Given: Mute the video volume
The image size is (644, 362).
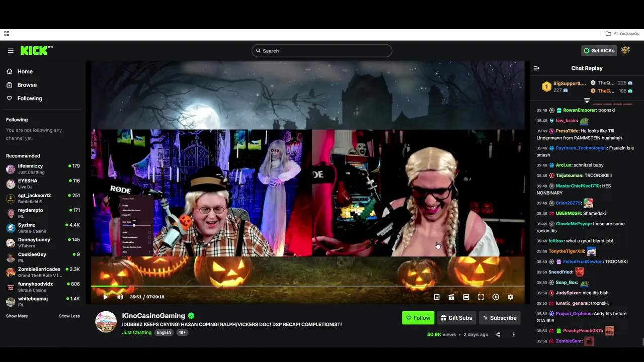Looking at the screenshot, I should click(x=120, y=297).
